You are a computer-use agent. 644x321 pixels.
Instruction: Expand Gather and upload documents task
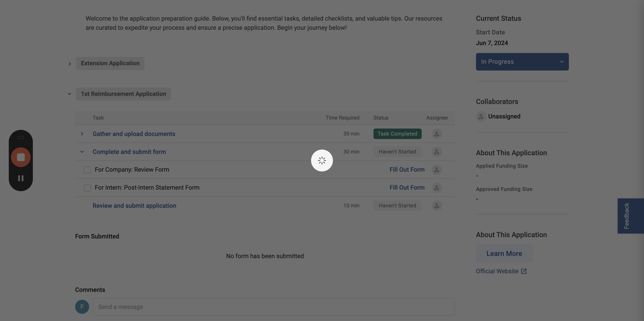pos(82,134)
